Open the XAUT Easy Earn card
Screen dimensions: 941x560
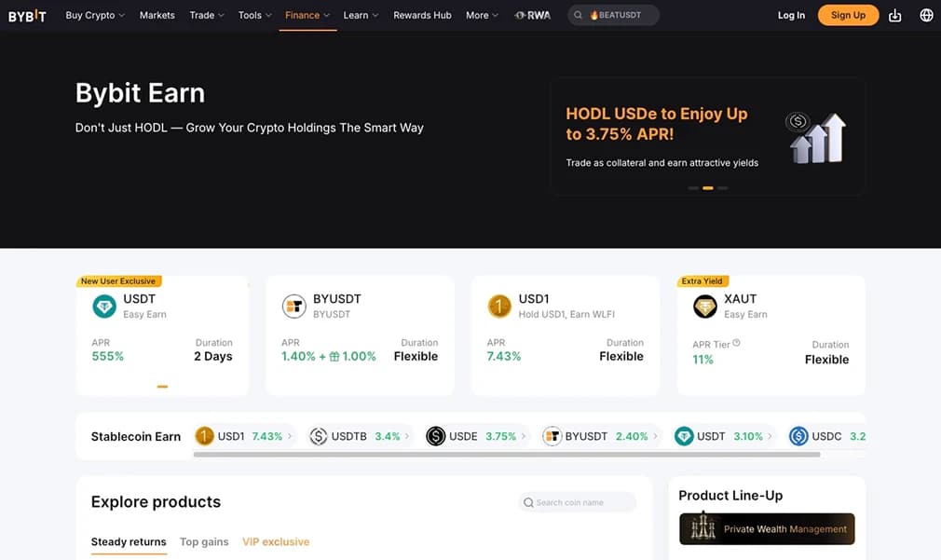click(771, 335)
